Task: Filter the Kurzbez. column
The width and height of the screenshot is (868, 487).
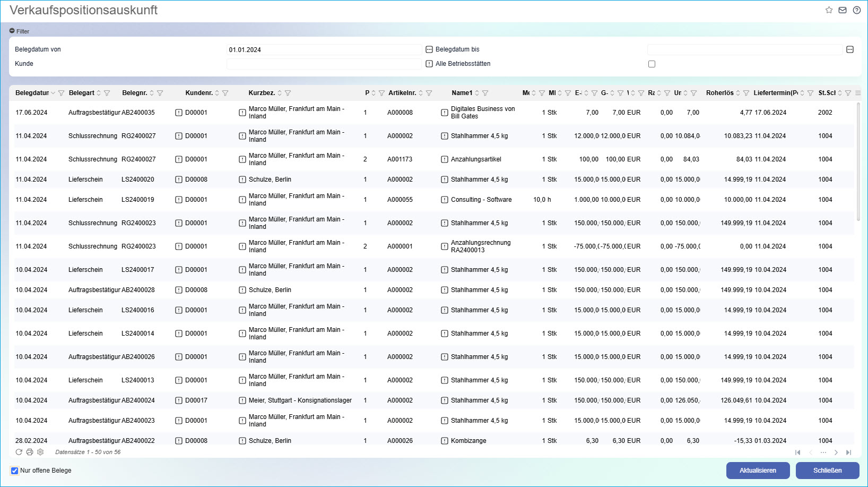Action: (288, 93)
